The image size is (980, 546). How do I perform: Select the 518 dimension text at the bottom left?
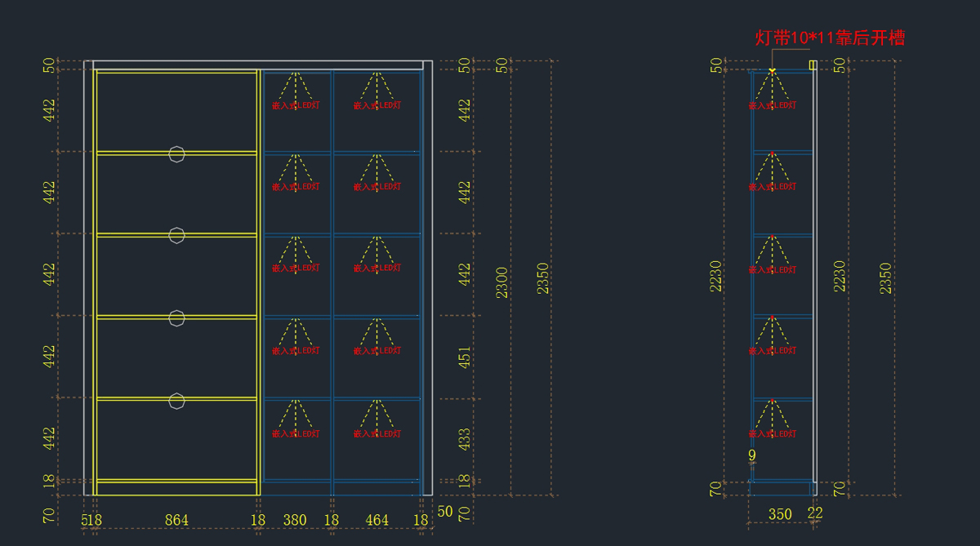coord(91,520)
